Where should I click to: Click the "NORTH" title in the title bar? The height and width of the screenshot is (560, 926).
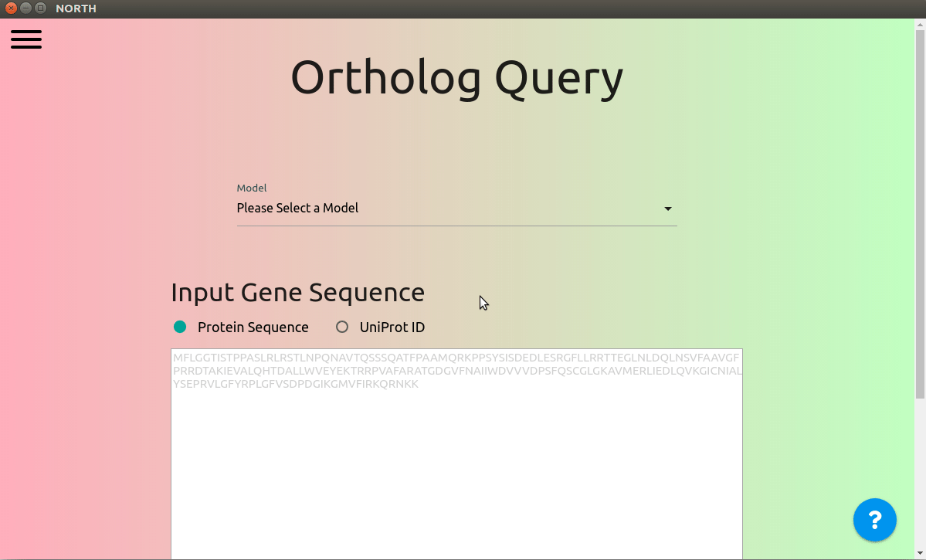(76, 8)
